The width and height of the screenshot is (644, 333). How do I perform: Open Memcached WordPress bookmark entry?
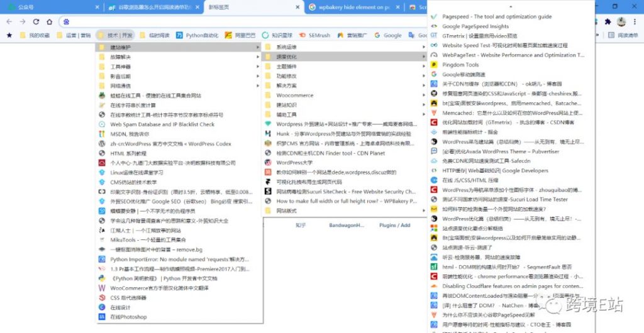coord(511,112)
